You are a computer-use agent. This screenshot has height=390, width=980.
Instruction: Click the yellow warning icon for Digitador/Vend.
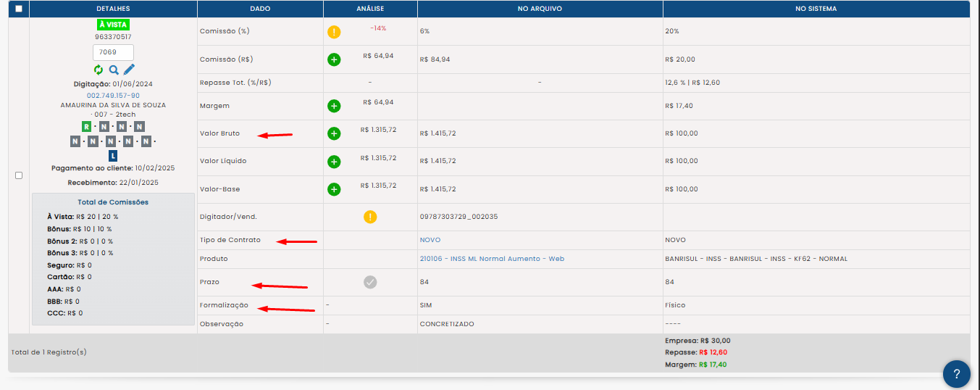(x=370, y=217)
